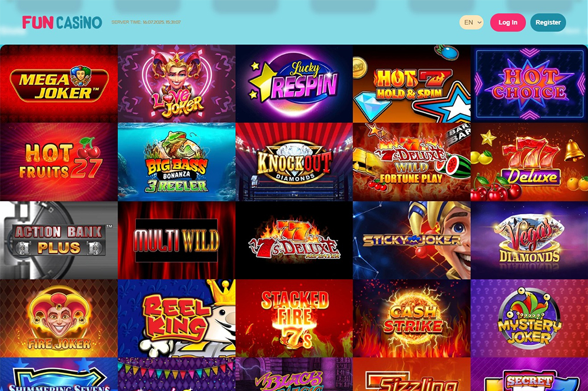Choose the Hot Choice game tile
588x391 pixels.
pyautogui.click(x=529, y=83)
